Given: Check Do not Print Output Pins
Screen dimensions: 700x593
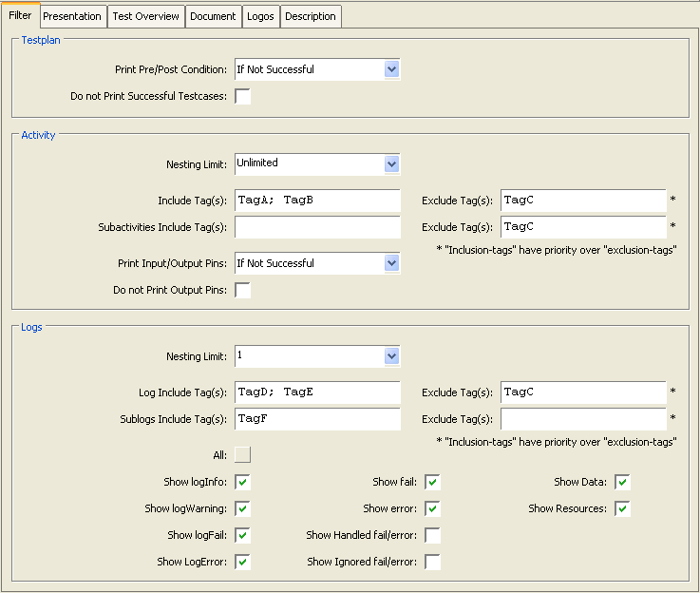Looking at the screenshot, I should click(x=243, y=290).
